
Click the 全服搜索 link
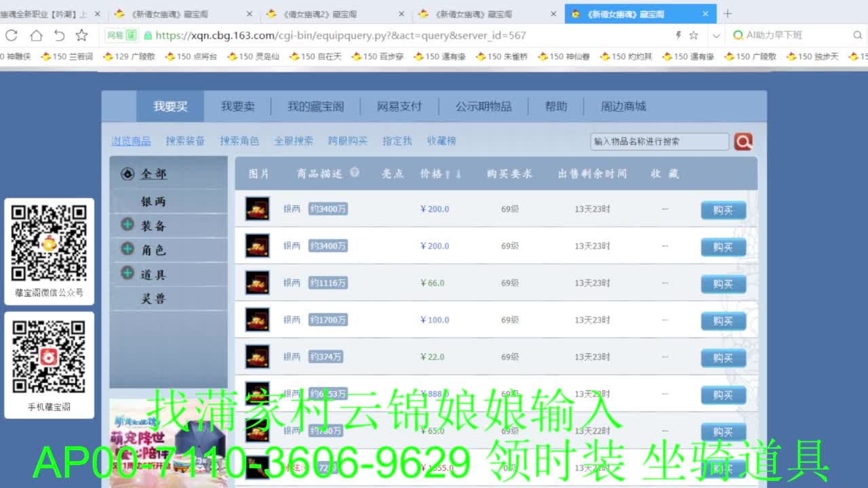(x=294, y=141)
